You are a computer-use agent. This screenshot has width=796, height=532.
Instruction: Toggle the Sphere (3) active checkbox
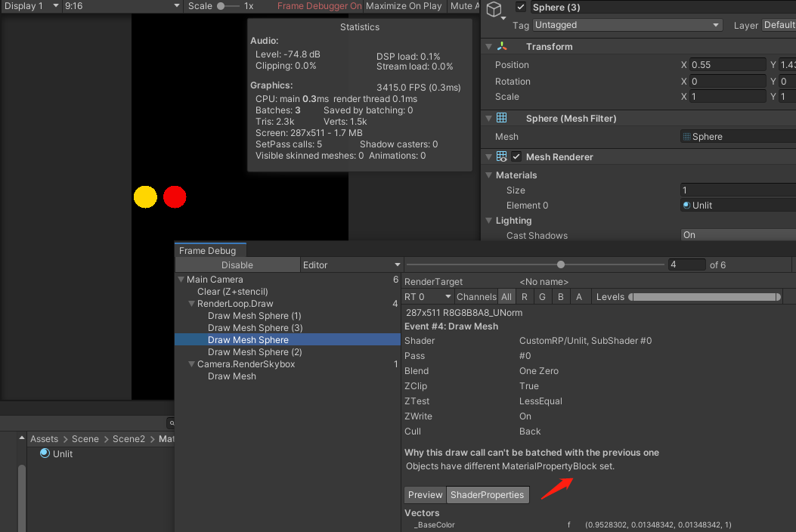(x=520, y=8)
